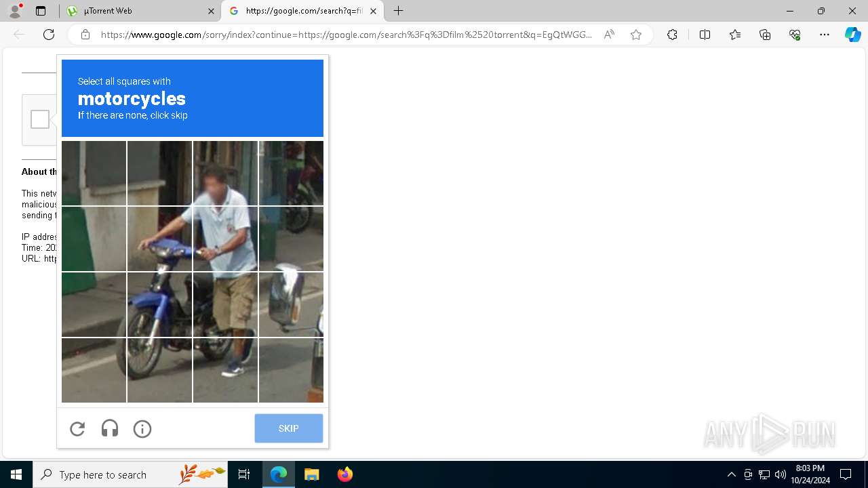Open the notifications center
The height and width of the screenshot is (488, 868).
point(846,474)
